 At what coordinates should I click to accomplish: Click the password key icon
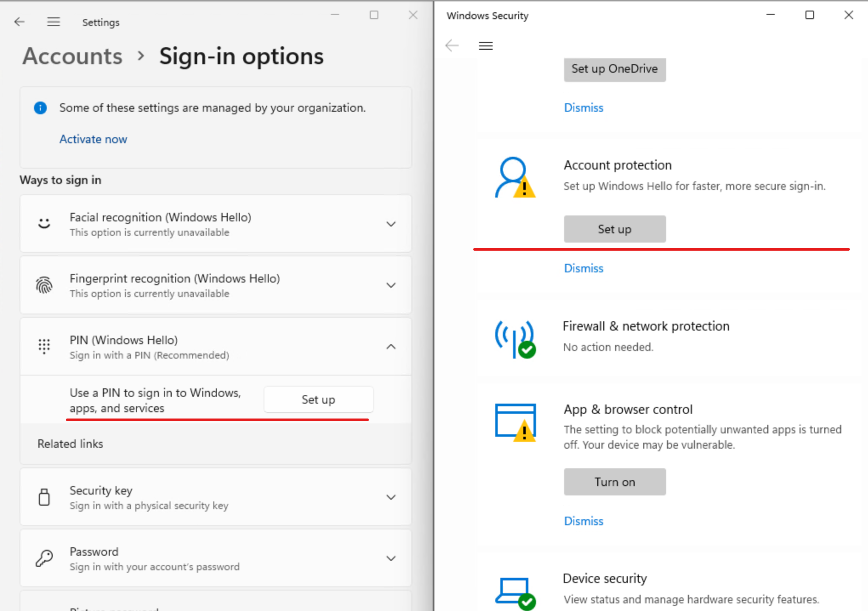[x=44, y=558]
